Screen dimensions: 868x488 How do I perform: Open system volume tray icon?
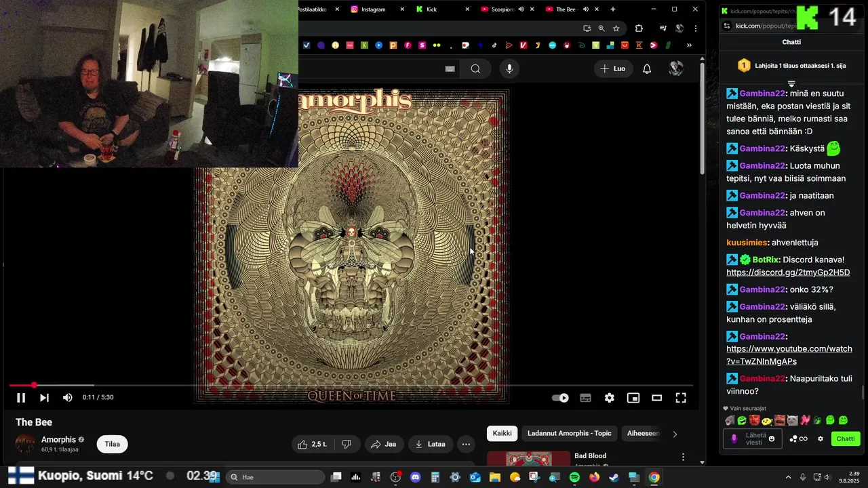(x=827, y=477)
